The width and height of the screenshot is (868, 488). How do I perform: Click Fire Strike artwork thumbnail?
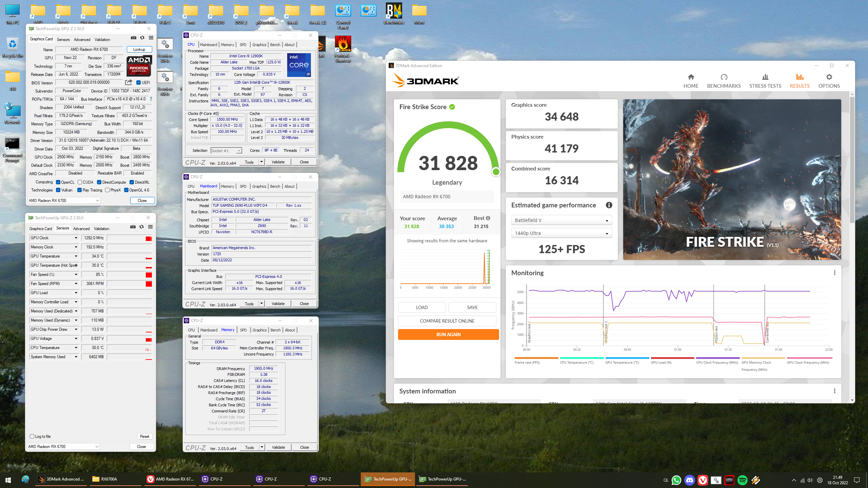[732, 180]
